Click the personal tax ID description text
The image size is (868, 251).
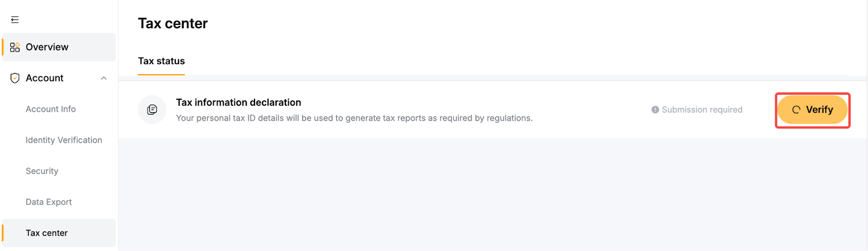click(354, 118)
